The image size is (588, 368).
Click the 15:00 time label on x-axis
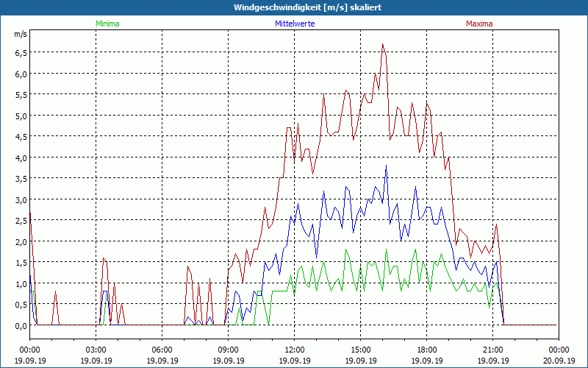coord(360,350)
